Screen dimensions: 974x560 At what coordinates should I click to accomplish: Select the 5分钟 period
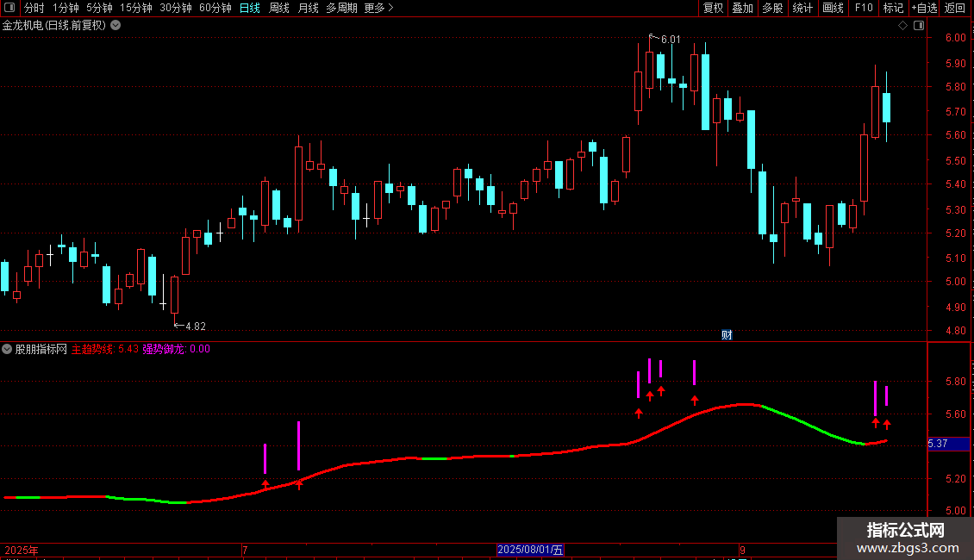(x=99, y=8)
